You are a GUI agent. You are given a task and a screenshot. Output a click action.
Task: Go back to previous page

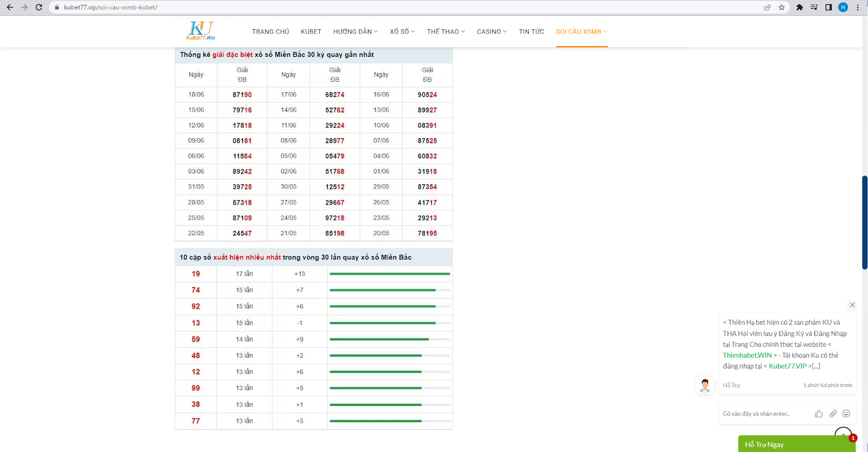point(10,8)
